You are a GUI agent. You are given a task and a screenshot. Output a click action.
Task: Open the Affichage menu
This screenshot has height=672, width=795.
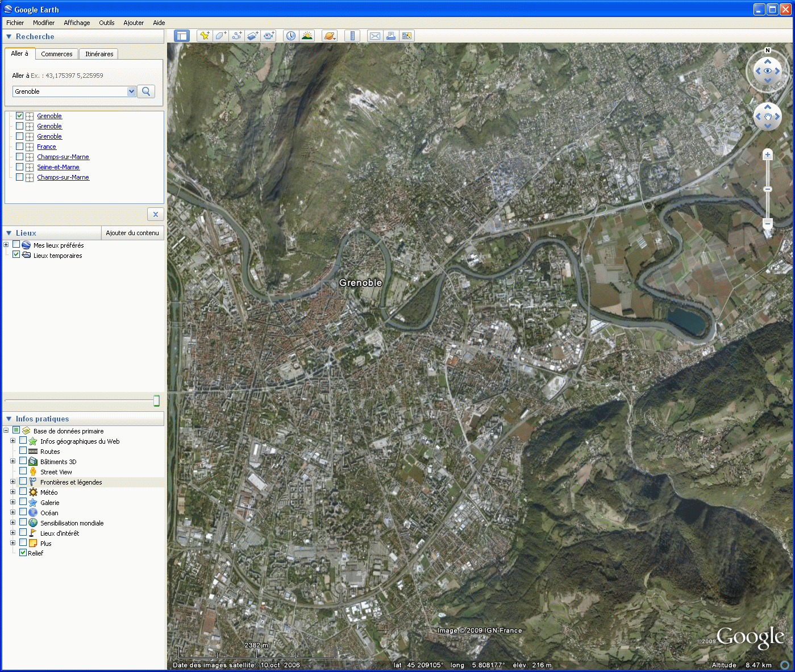pyautogui.click(x=77, y=23)
